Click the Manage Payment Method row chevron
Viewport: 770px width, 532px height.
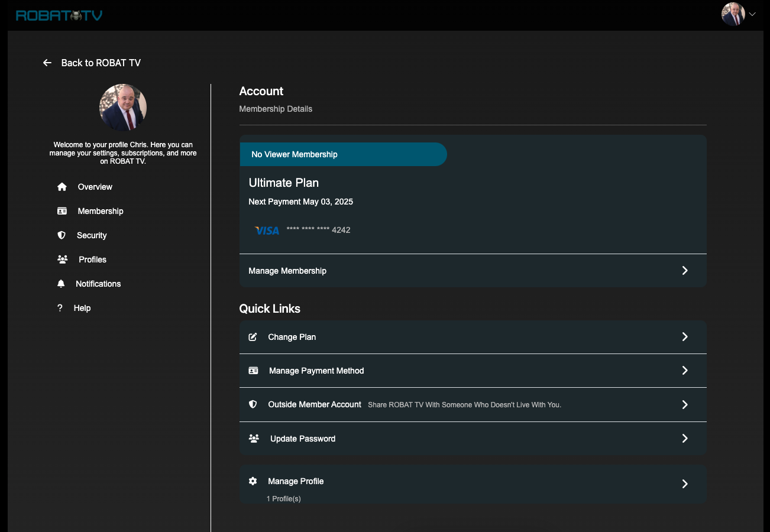click(x=685, y=370)
